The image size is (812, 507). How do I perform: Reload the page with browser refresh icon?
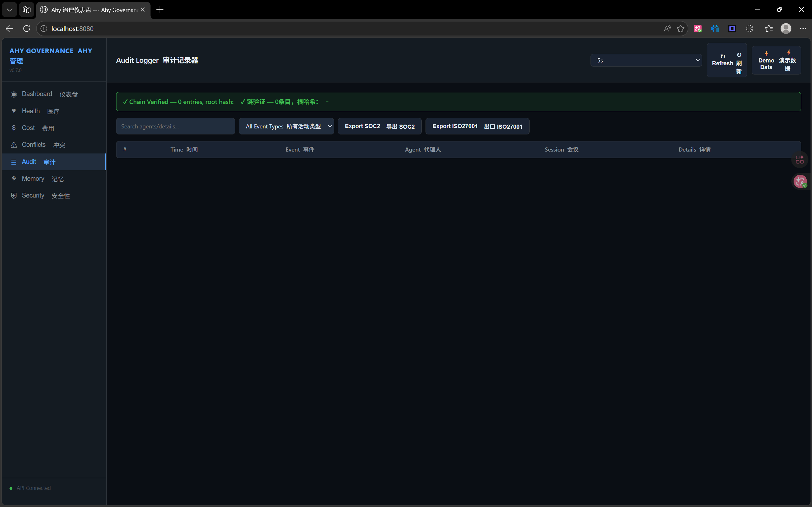click(27, 29)
